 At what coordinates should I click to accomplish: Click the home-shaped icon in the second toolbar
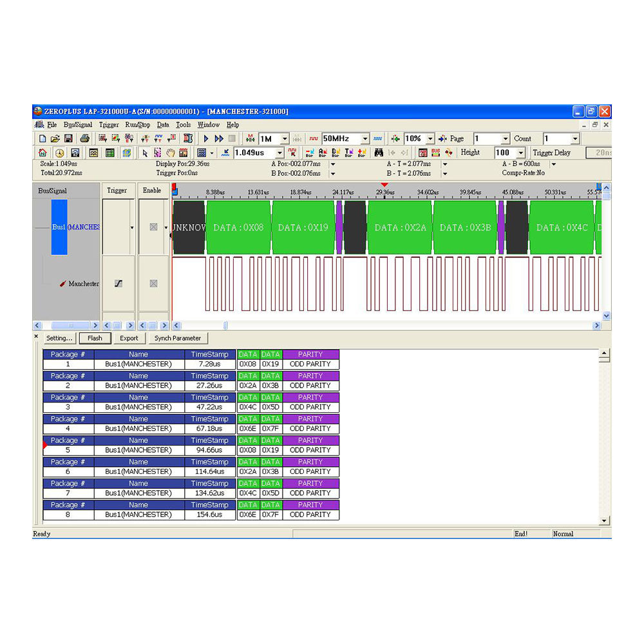click(x=43, y=153)
